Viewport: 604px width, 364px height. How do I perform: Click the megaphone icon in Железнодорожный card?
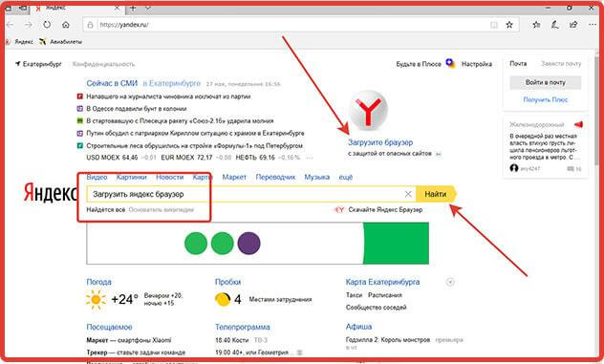pyautogui.click(x=578, y=124)
